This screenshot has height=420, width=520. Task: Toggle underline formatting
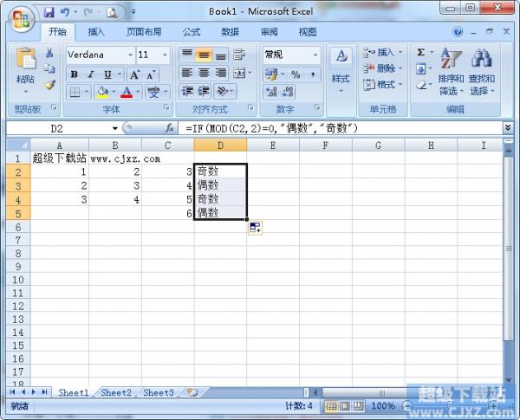click(x=107, y=74)
